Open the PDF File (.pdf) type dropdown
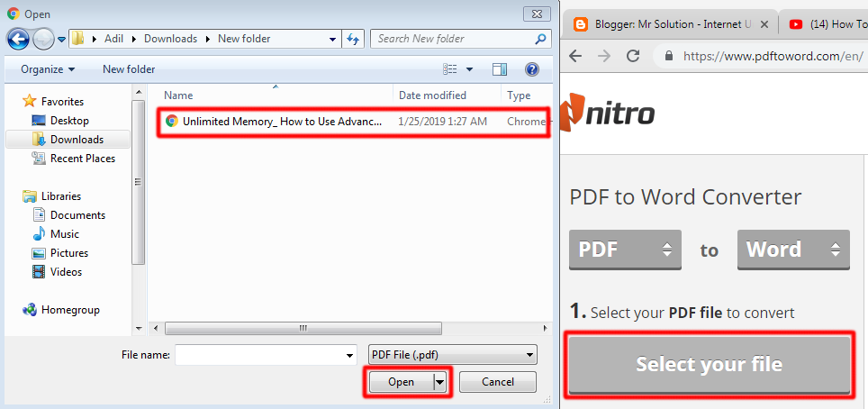 tap(452, 355)
